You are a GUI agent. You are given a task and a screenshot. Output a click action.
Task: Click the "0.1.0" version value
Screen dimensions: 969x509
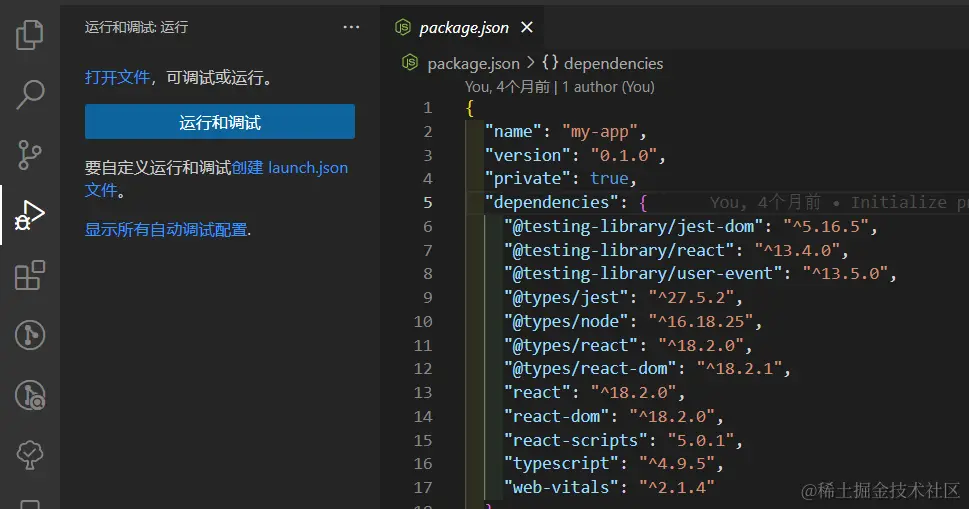(x=624, y=155)
